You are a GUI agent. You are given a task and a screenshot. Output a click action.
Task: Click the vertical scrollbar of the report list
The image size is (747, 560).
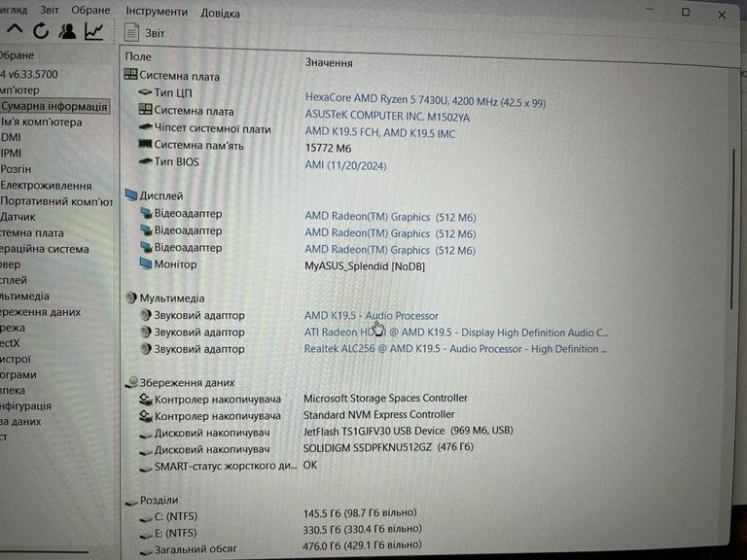coord(732,228)
